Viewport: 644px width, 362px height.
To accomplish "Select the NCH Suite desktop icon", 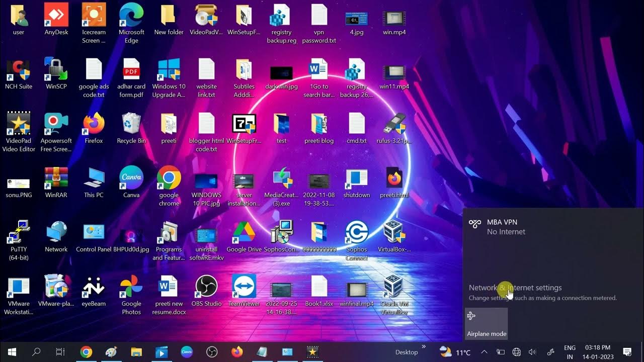I will pos(19,74).
